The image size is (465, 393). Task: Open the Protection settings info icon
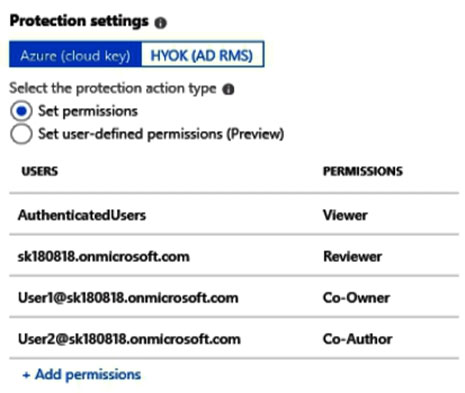[161, 23]
